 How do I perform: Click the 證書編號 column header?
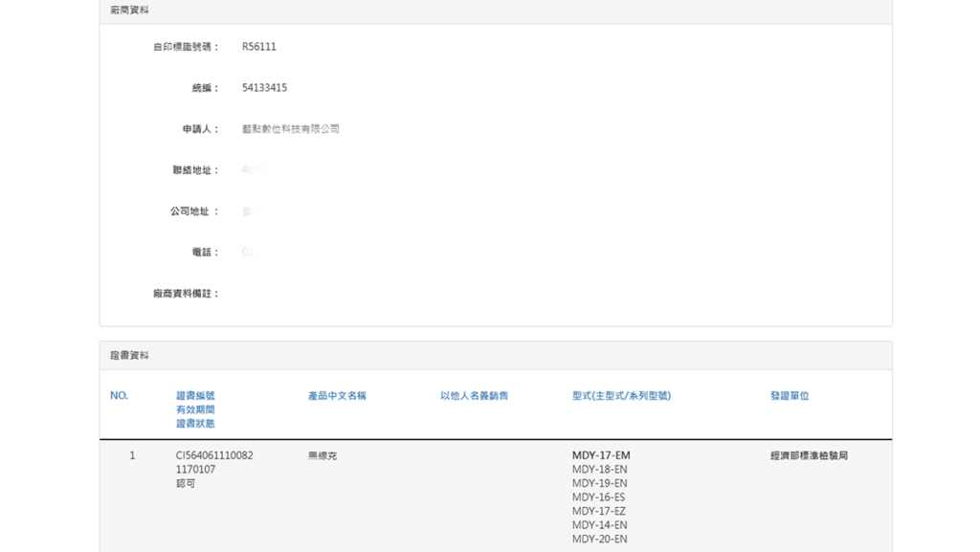(195, 396)
